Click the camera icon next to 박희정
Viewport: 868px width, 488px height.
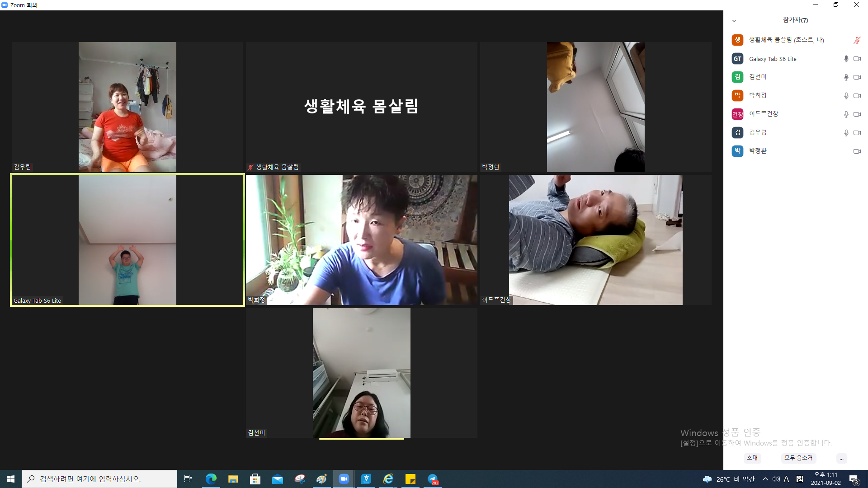click(x=857, y=96)
